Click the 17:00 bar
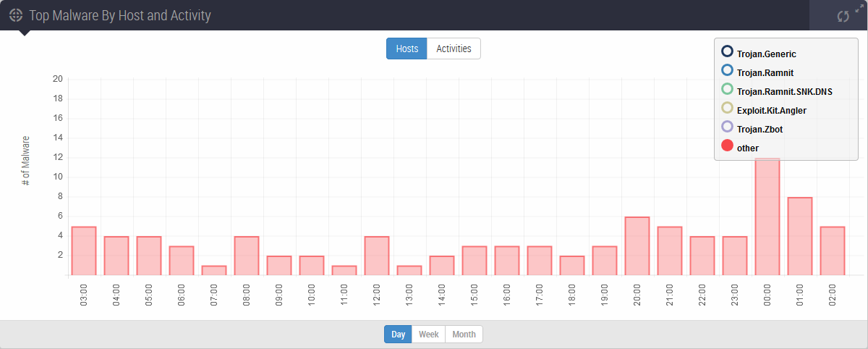 pyautogui.click(x=540, y=261)
